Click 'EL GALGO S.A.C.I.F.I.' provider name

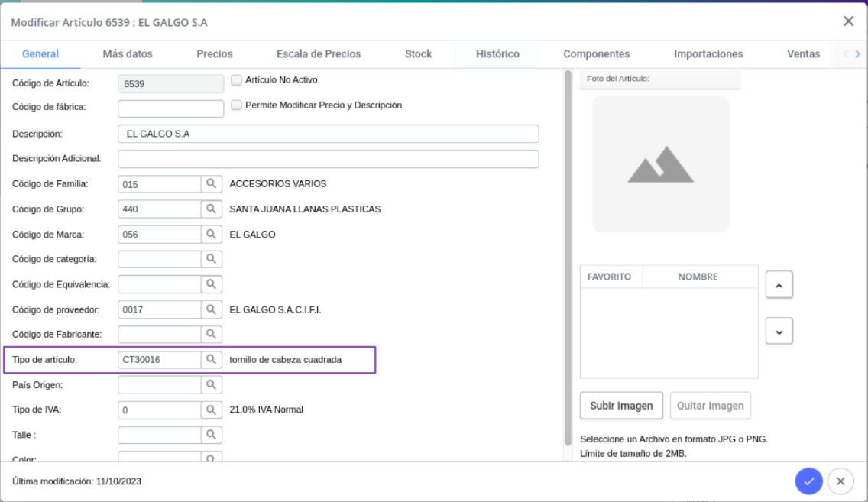pos(275,310)
